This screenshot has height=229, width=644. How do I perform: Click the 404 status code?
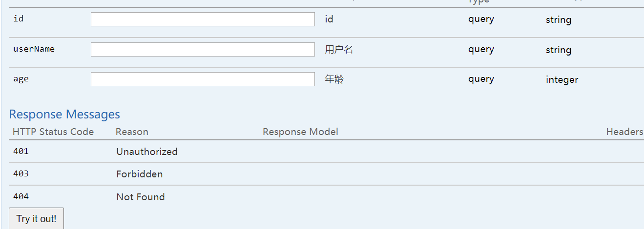(21, 197)
